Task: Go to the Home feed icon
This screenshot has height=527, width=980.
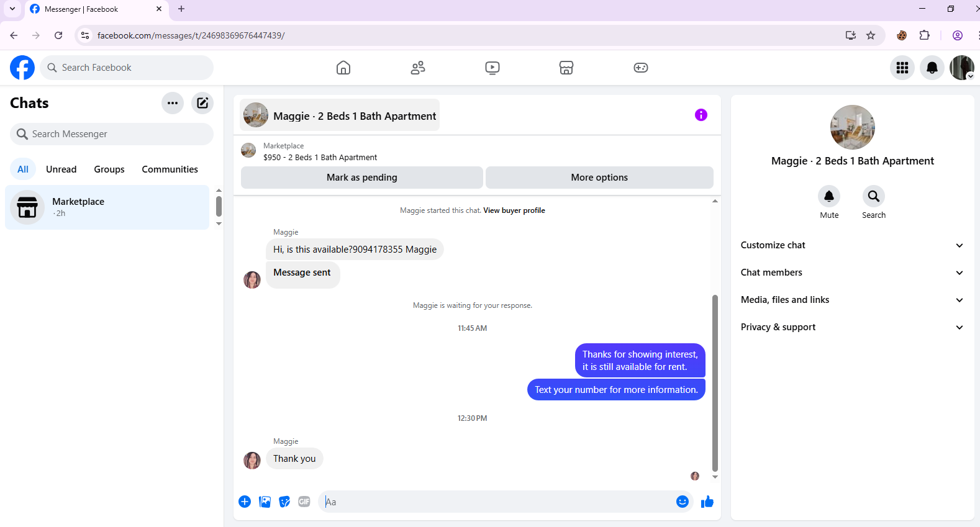Action: (343, 68)
